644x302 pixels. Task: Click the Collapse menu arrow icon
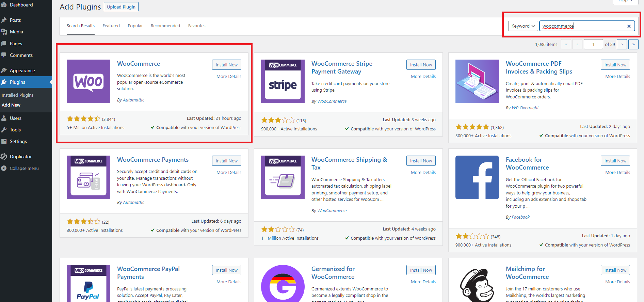4,168
